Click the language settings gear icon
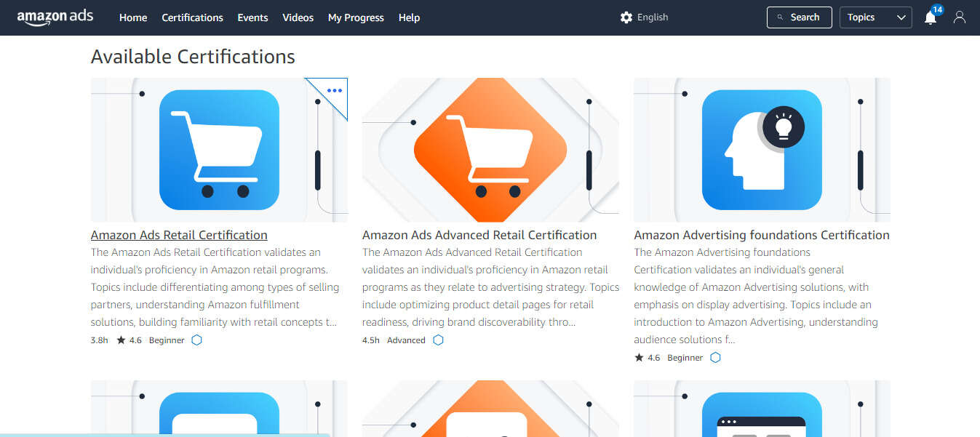This screenshot has width=980, height=437. 626,17
